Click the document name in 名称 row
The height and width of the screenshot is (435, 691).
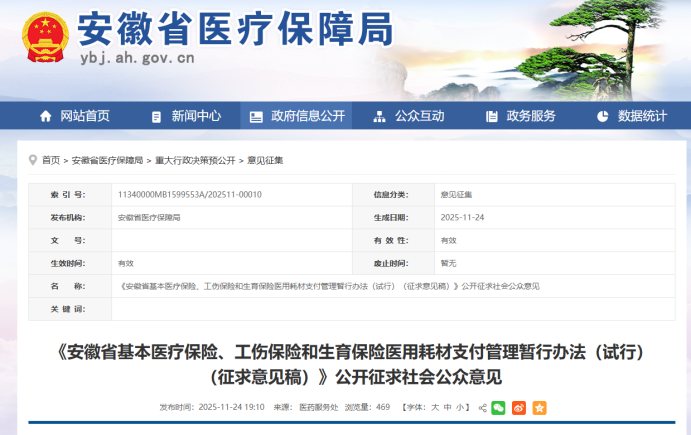click(x=329, y=286)
